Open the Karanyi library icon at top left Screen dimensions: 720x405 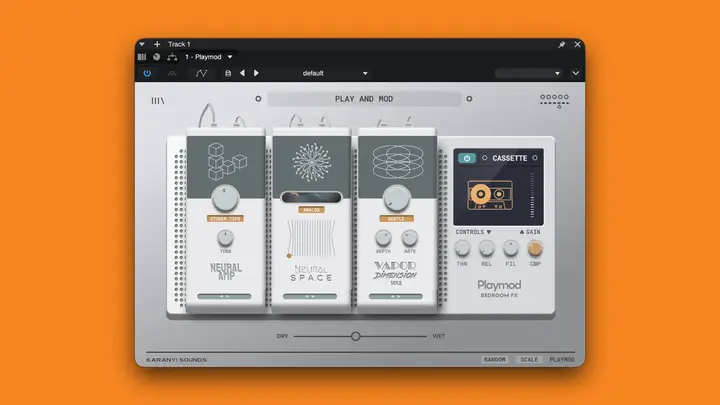(158, 101)
